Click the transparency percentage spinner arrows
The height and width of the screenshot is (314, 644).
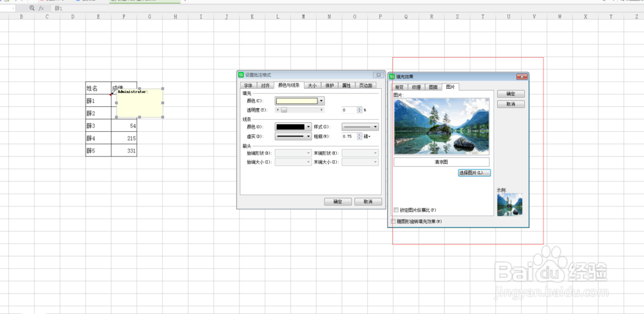360,110
